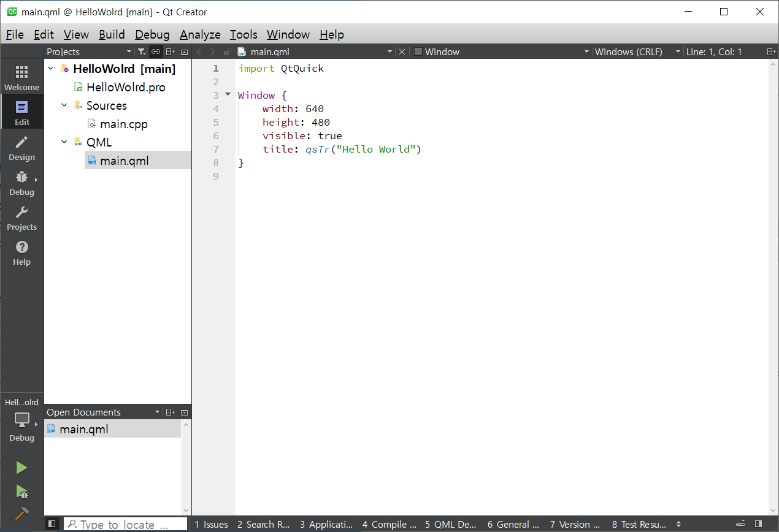Toggle right sidebar visibility button
The width and height of the screenshot is (779, 532).
(x=759, y=524)
